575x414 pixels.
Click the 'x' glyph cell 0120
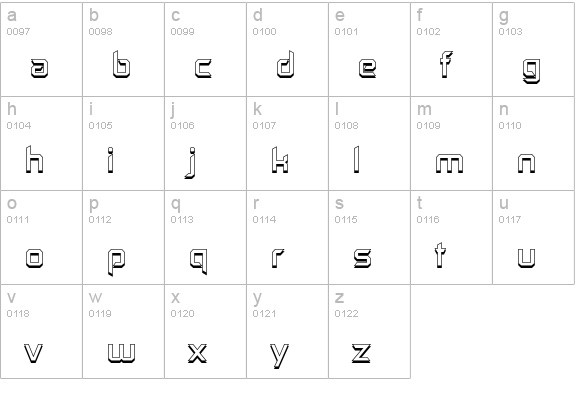[x=205, y=331]
